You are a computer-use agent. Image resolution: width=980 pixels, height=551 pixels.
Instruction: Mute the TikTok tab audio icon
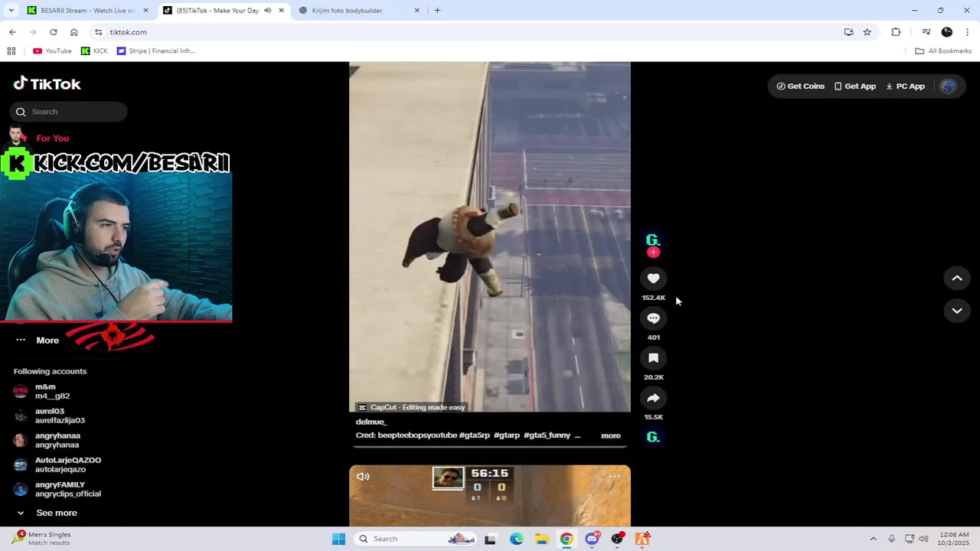(x=267, y=11)
